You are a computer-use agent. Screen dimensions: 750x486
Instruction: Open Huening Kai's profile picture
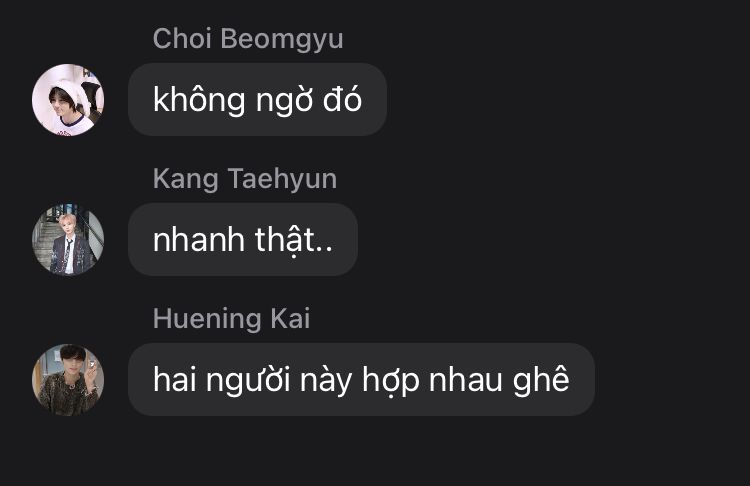click(x=68, y=379)
